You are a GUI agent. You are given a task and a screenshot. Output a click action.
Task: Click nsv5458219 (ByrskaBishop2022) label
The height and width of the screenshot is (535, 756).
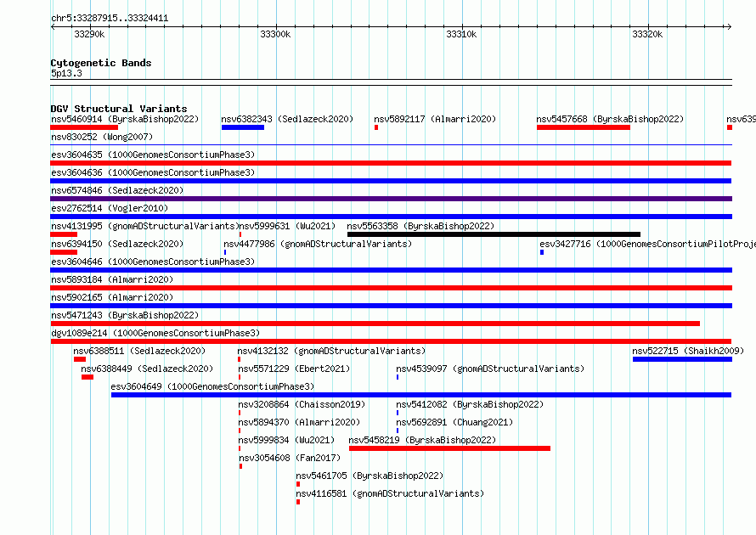coord(422,440)
